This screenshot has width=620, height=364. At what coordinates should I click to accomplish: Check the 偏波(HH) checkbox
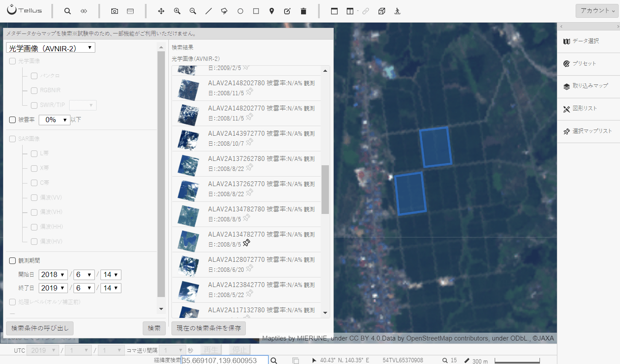(x=34, y=227)
